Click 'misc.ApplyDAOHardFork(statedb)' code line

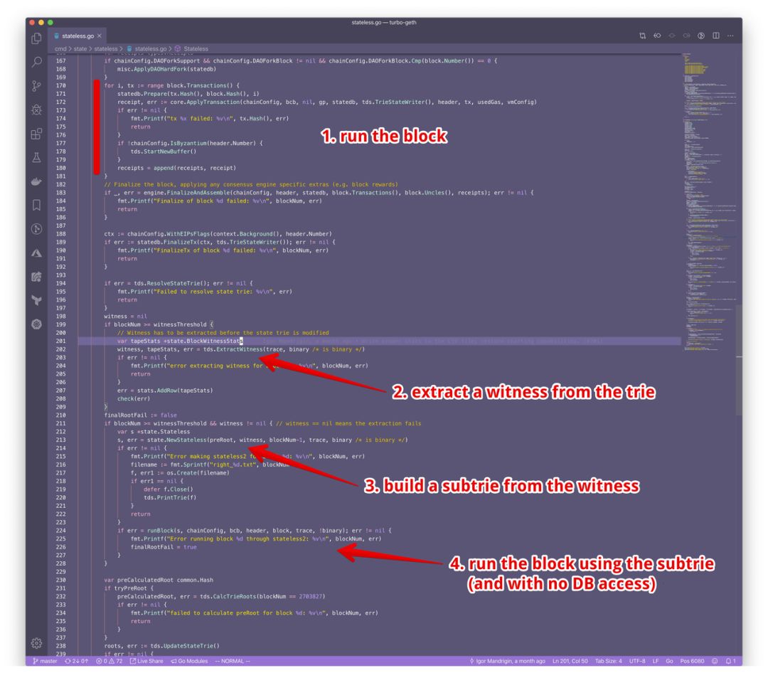click(x=166, y=69)
